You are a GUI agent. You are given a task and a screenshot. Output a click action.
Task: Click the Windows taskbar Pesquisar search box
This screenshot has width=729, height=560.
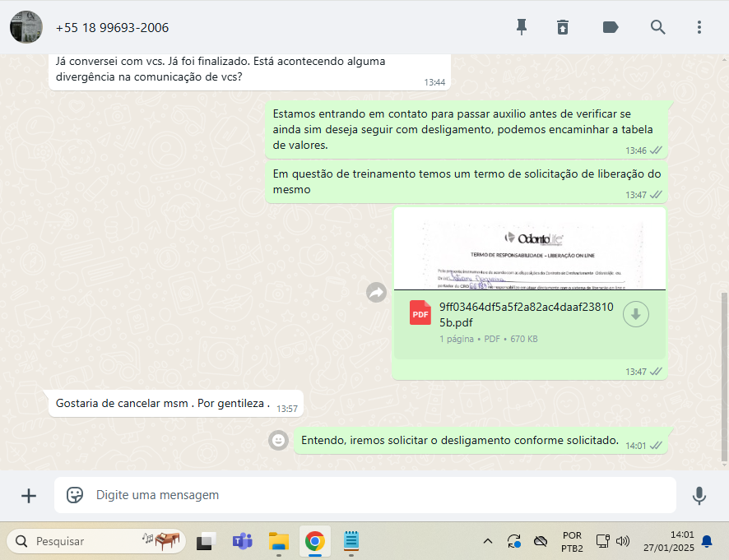pyautogui.click(x=82, y=541)
